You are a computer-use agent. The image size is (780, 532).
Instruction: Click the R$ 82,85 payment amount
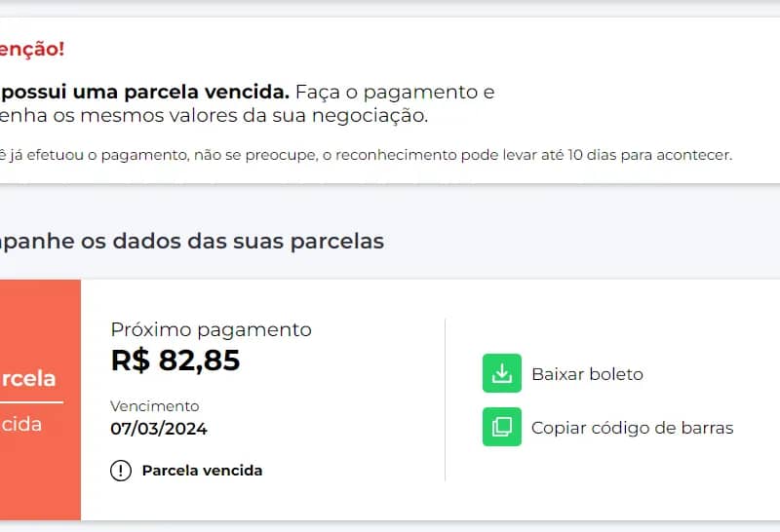tap(175, 361)
